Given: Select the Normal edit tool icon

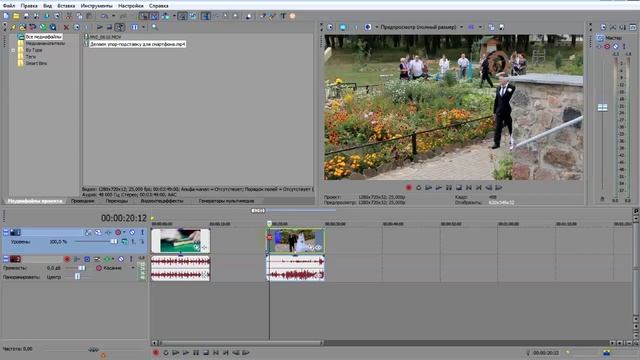Looking at the screenshot, I should pos(205,16).
